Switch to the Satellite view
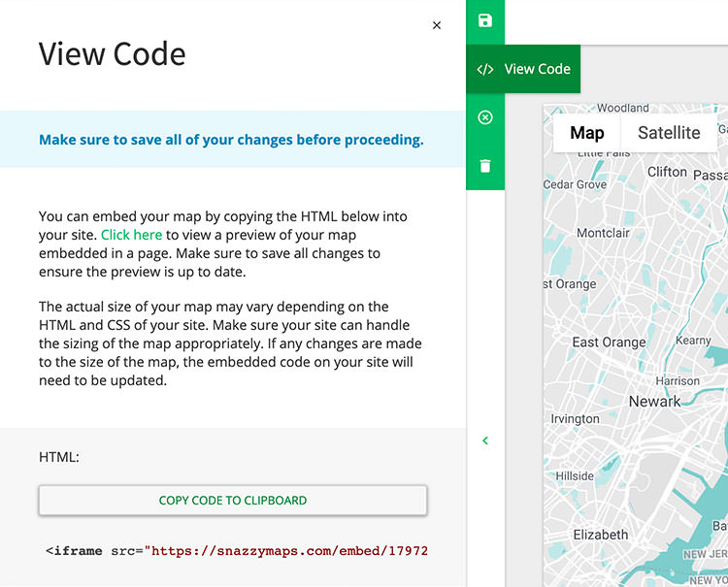The image size is (728, 587). 669,133
